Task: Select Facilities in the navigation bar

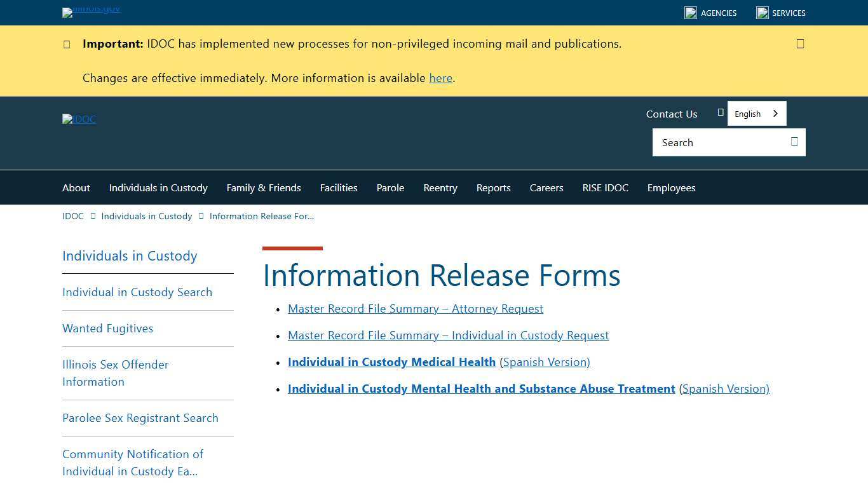Action: pos(338,187)
